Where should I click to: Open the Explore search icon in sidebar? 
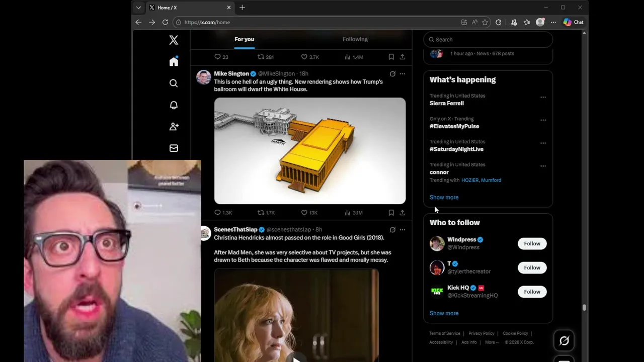[x=174, y=83]
